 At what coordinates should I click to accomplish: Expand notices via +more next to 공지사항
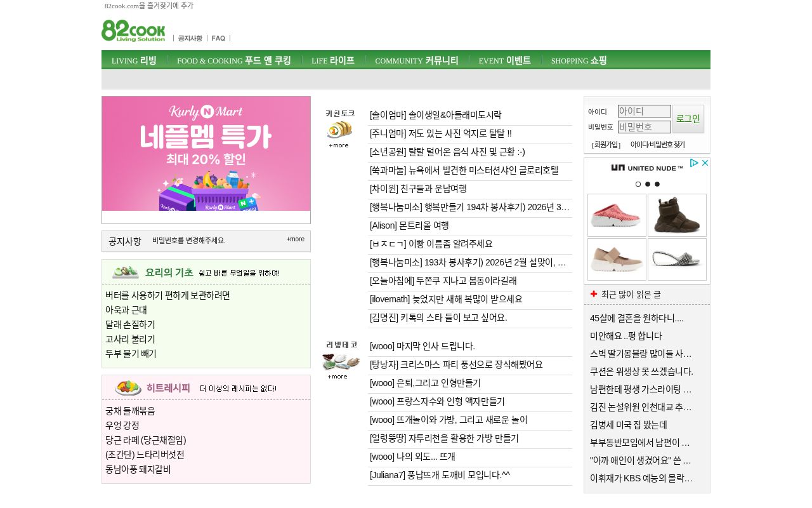(295, 239)
